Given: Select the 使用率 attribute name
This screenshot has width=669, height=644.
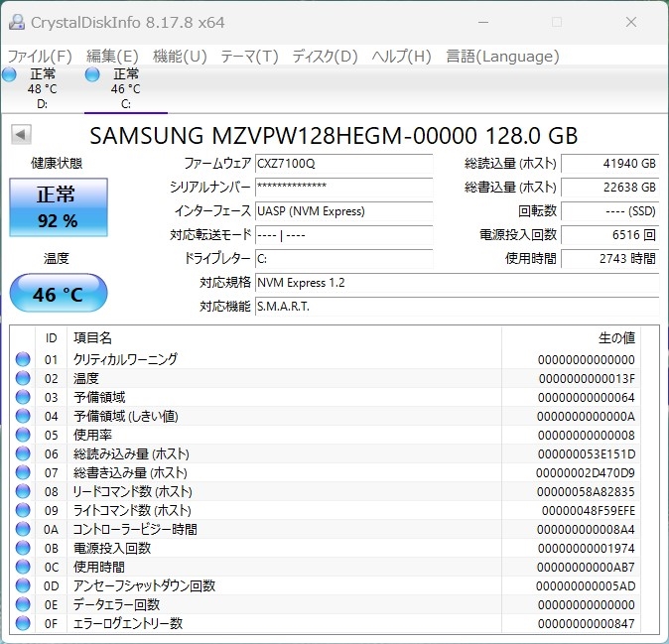Looking at the screenshot, I should point(92,435).
